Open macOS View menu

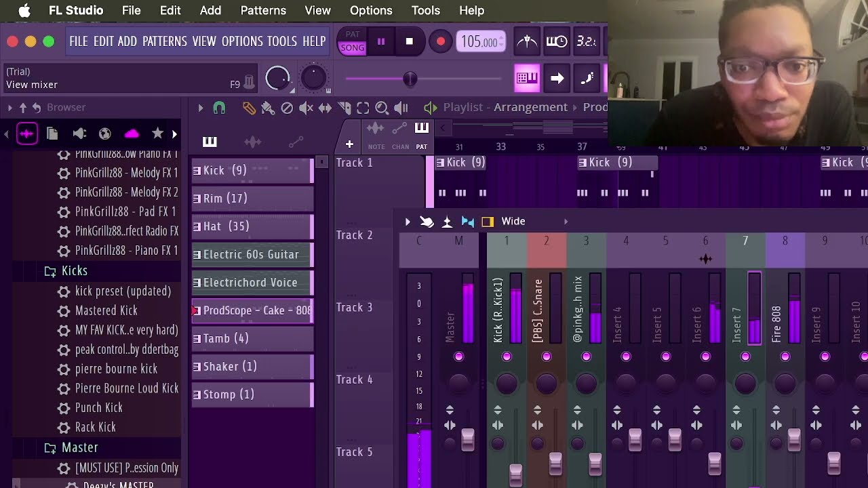click(317, 10)
